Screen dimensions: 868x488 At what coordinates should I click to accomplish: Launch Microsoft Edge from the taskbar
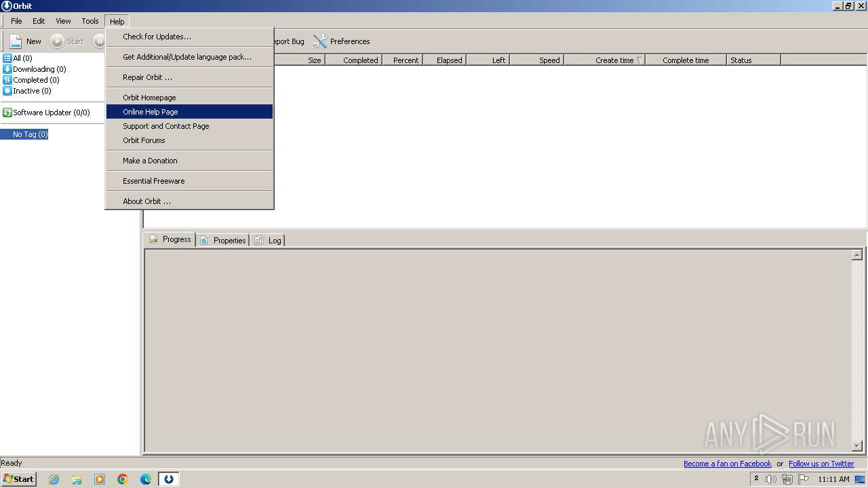click(146, 479)
